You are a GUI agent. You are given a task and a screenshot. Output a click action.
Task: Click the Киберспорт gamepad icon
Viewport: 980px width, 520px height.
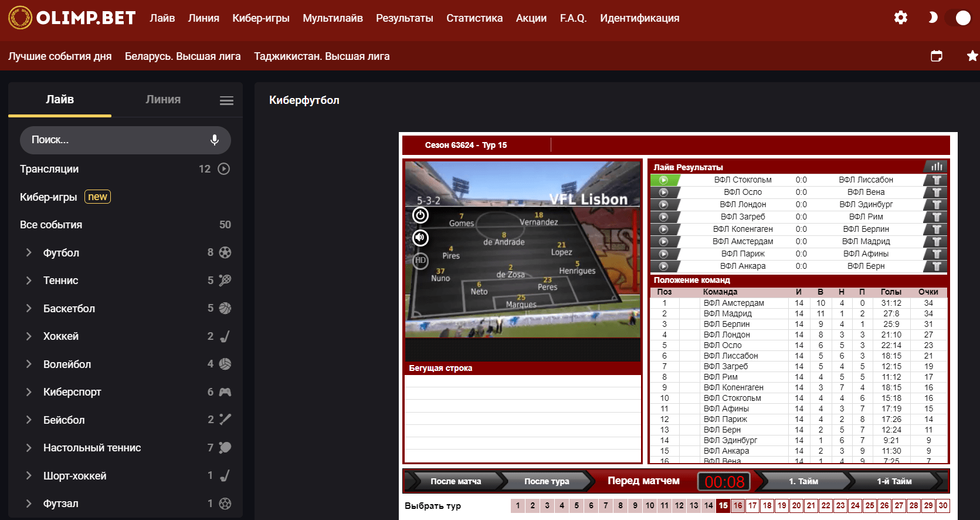(x=225, y=392)
